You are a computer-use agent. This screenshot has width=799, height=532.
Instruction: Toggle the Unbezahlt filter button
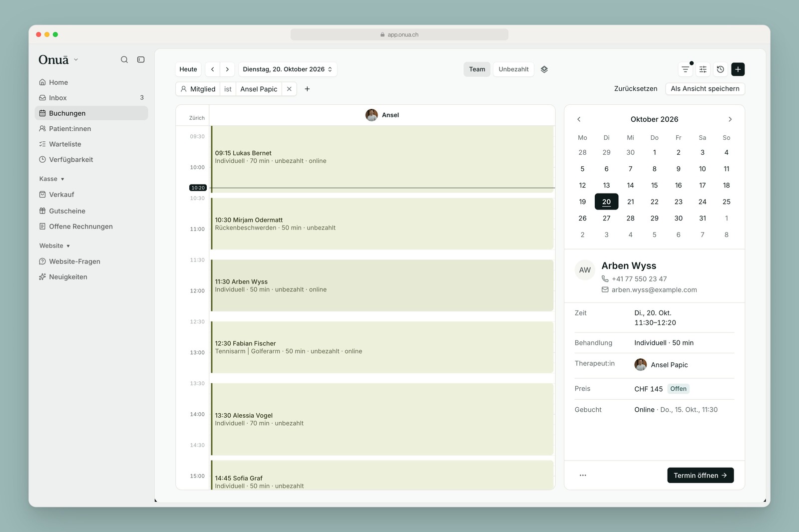(513, 69)
